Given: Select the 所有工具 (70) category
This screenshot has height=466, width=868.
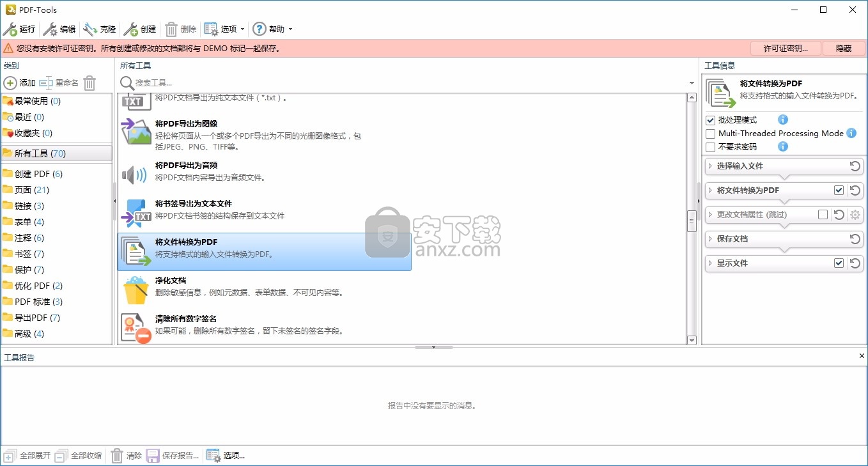Looking at the screenshot, I should tap(56, 153).
